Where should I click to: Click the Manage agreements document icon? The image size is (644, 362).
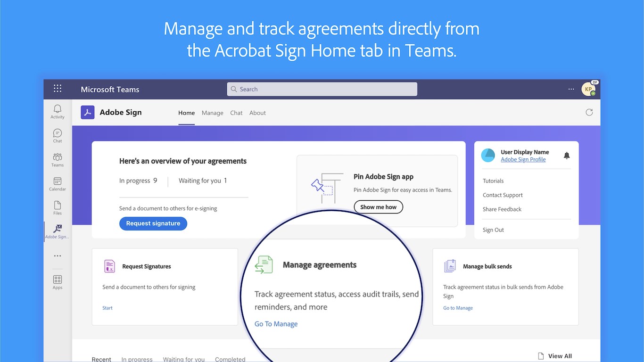(264, 265)
